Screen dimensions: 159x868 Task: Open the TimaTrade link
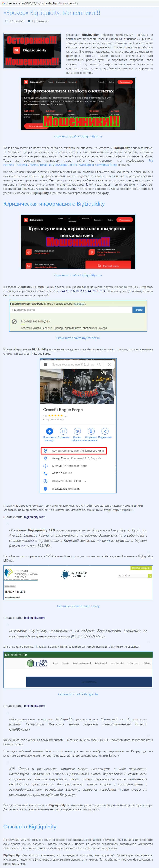pyautogui.click(x=46, y=165)
